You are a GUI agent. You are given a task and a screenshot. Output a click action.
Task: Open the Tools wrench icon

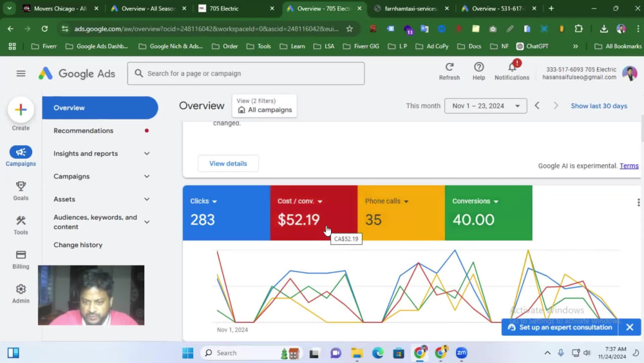21,221
